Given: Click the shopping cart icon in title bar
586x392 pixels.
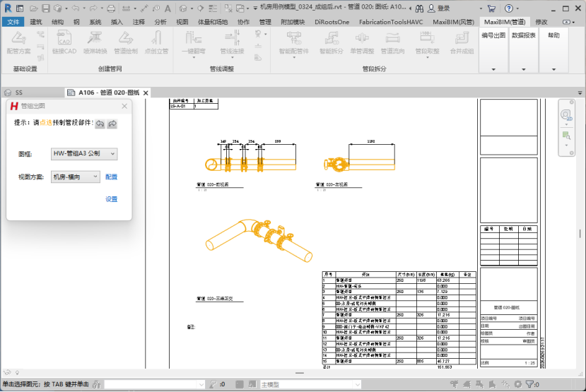Looking at the screenshot, I should tap(492, 8).
